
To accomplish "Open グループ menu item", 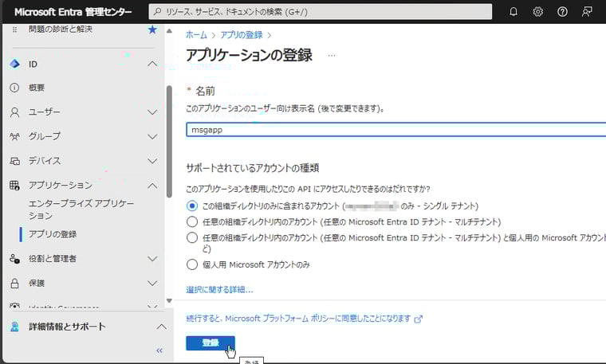I will (x=45, y=136).
